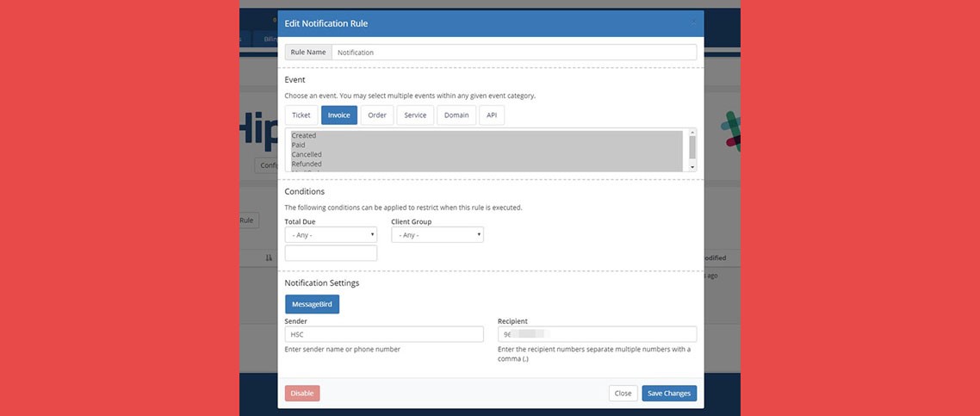Screen dimensions: 980x416
Task: Switch to the Service event category
Action: pos(415,115)
